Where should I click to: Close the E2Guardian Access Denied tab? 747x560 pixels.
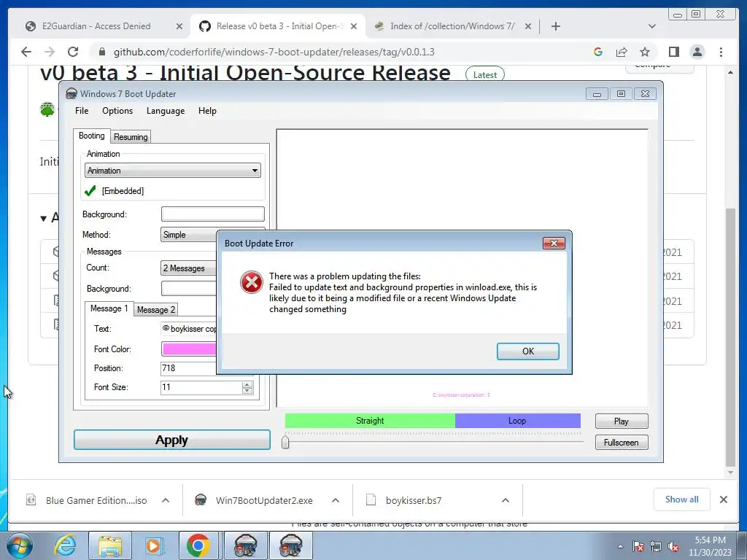point(179,27)
